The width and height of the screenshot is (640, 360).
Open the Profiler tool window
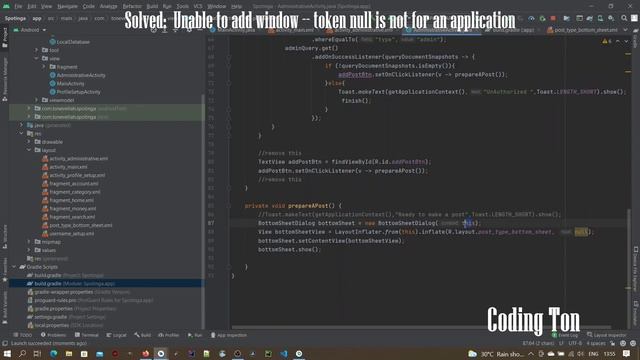tap(169, 335)
